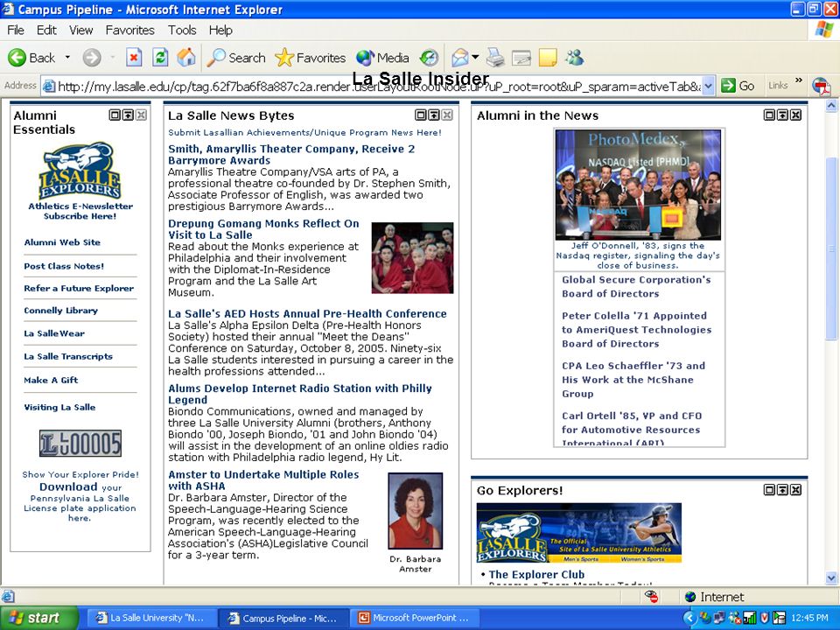Open the Edit menu
This screenshot has height=630, width=840.
[x=46, y=30]
